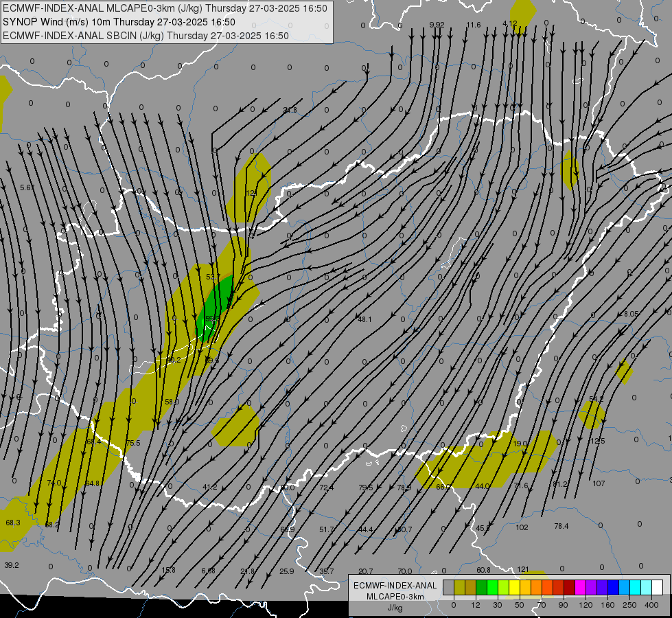Click the 58.0 value on the map

point(172,402)
